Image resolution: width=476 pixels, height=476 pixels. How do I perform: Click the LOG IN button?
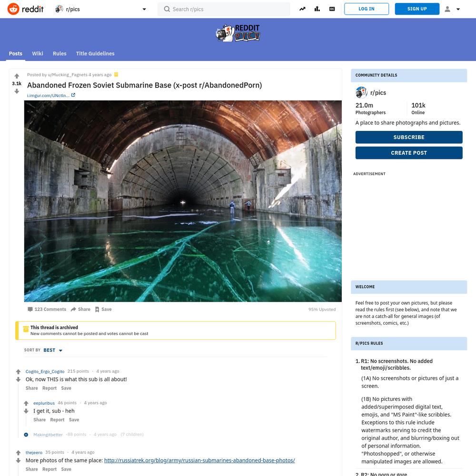point(367,9)
